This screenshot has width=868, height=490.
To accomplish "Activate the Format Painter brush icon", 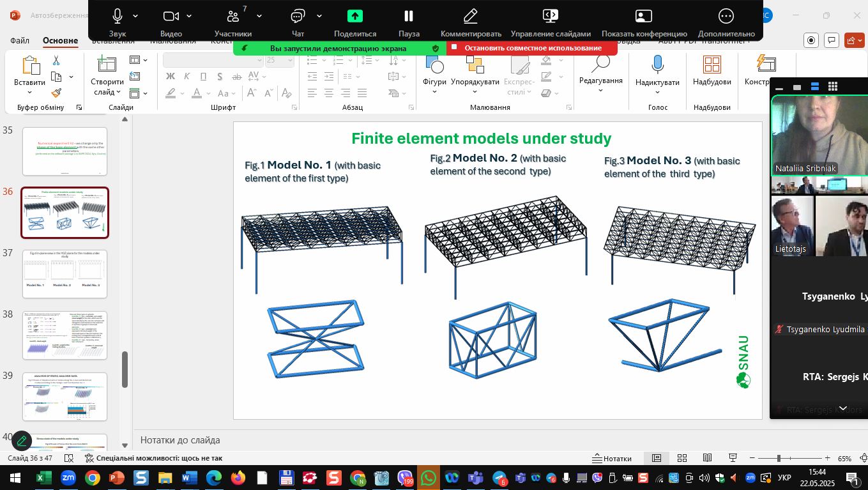I will point(56,93).
